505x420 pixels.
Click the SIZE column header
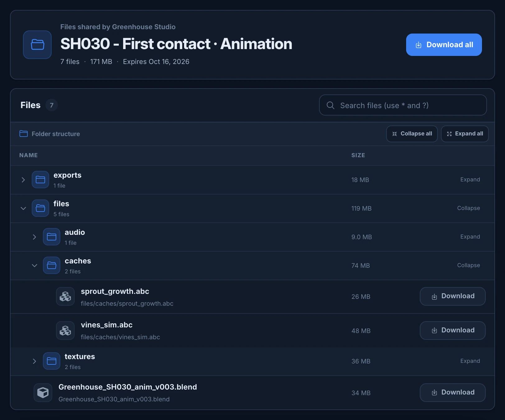tap(358, 155)
